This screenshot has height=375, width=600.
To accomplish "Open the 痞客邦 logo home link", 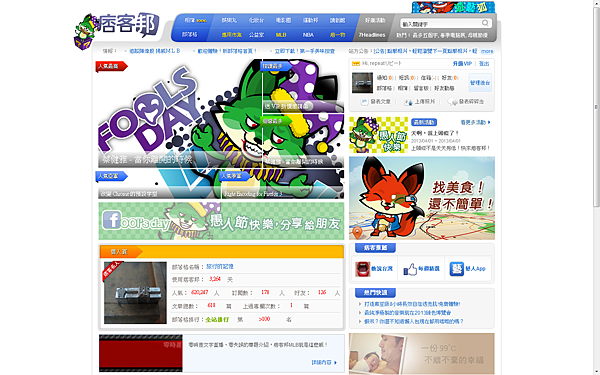I will 116,31.
